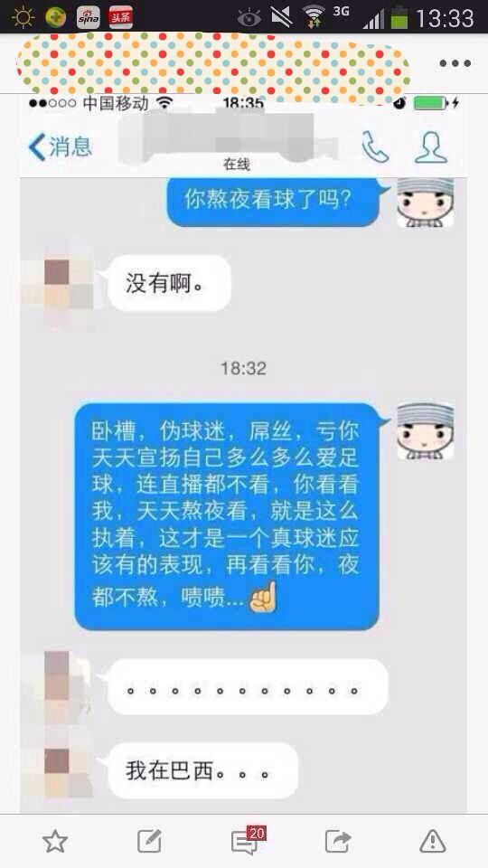The height and width of the screenshot is (868, 488).
Task: Tap the 我在巴西 message bubble
Action: coord(202,770)
